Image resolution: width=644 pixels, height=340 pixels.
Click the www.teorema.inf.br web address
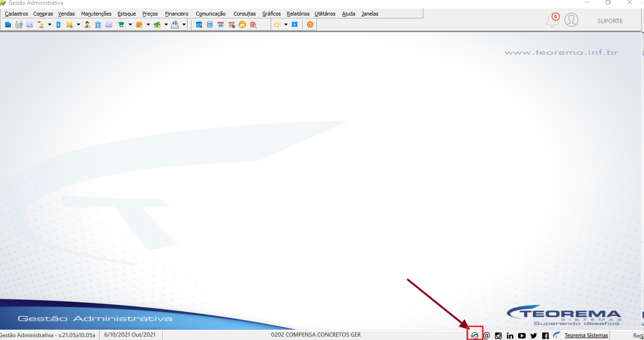[561, 52]
